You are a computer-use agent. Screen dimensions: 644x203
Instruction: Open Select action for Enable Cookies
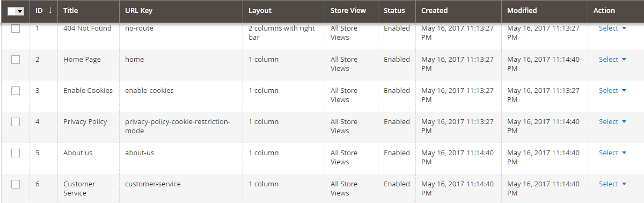pyautogui.click(x=612, y=91)
